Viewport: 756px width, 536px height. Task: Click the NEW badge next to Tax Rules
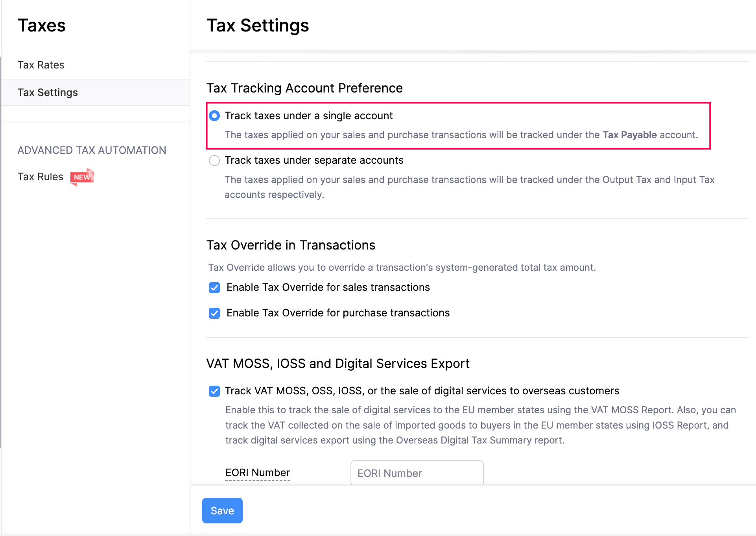[x=82, y=177]
